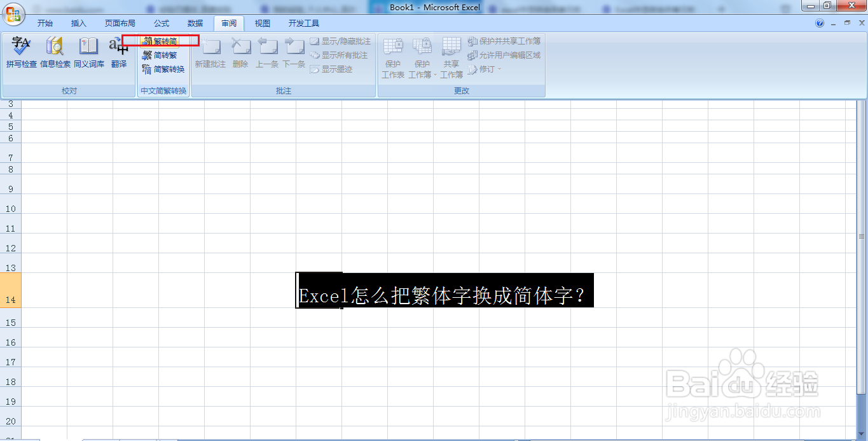Open the Office Button menu
This screenshot has width=868, height=441.
[x=13, y=13]
